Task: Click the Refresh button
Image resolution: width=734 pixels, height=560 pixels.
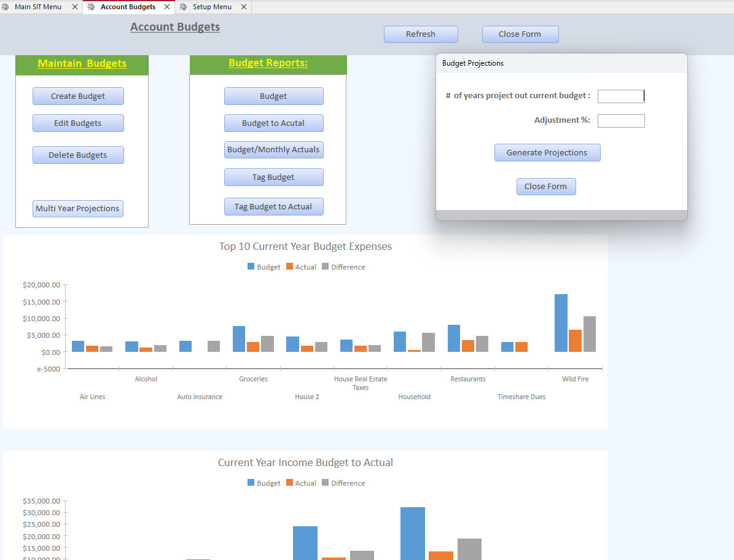Action: click(421, 34)
